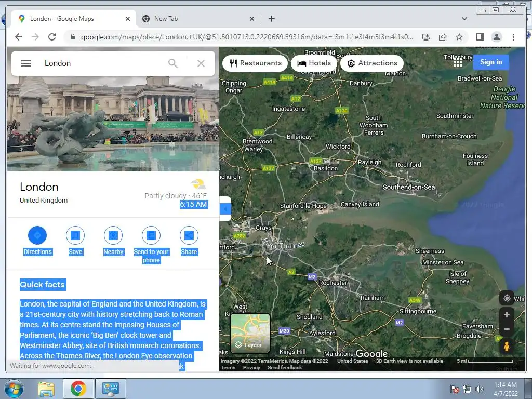532x399 pixels.
Task: Filter map by Attractions
Action: (372, 63)
